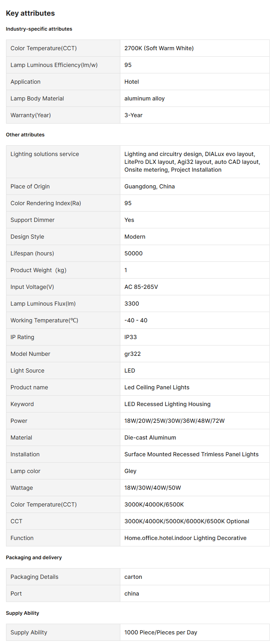Click the IP Rating value IP33
This screenshot has width=274, height=644.
(x=130, y=337)
